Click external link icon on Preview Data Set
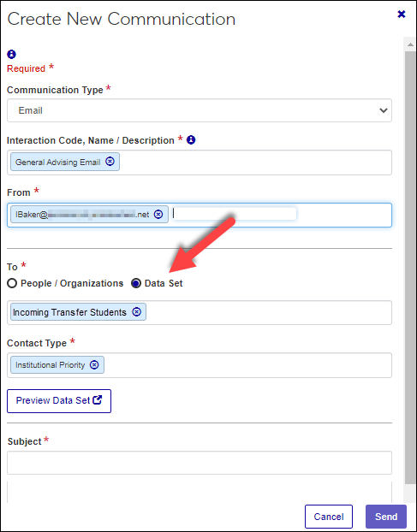The image size is (417, 532). (98, 400)
